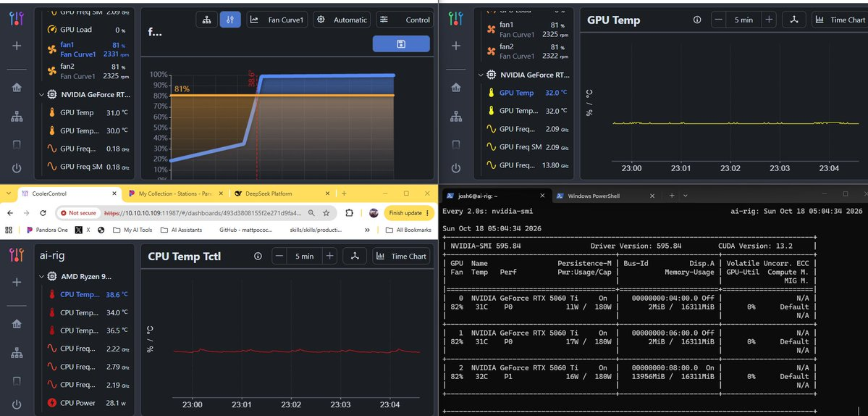This screenshot has width=868, height=416.
Task: Select the GPU Load 0 % row
Action: (x=88, y=30)
